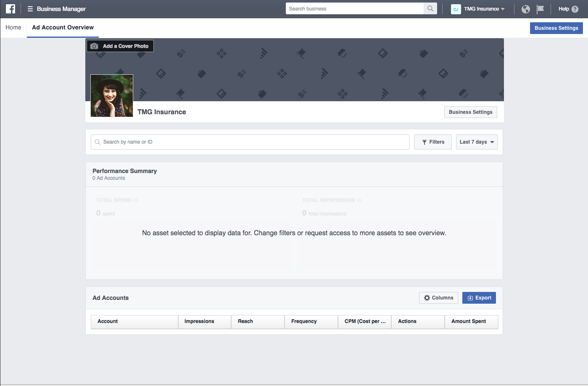This screenshot has height=386, width=588.
Task: Click the search magnifier button in top bar
Action: (430, 8)
